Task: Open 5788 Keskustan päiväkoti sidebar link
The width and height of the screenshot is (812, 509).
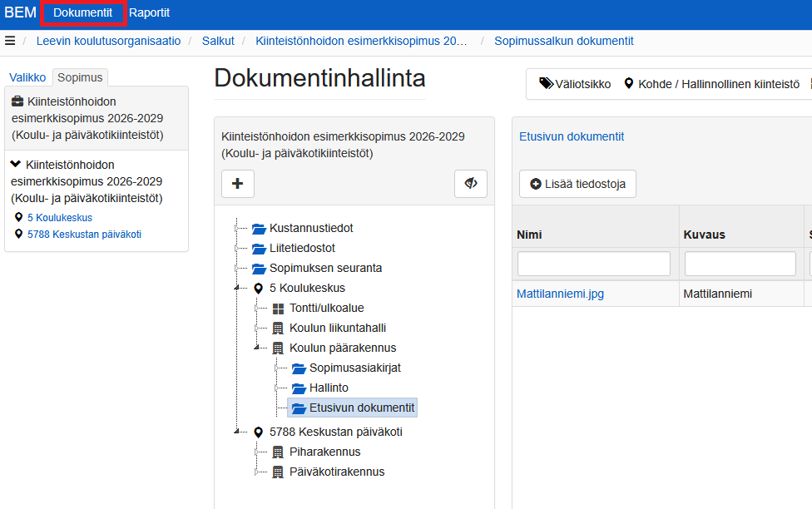Action: click(x=84, y=234)
